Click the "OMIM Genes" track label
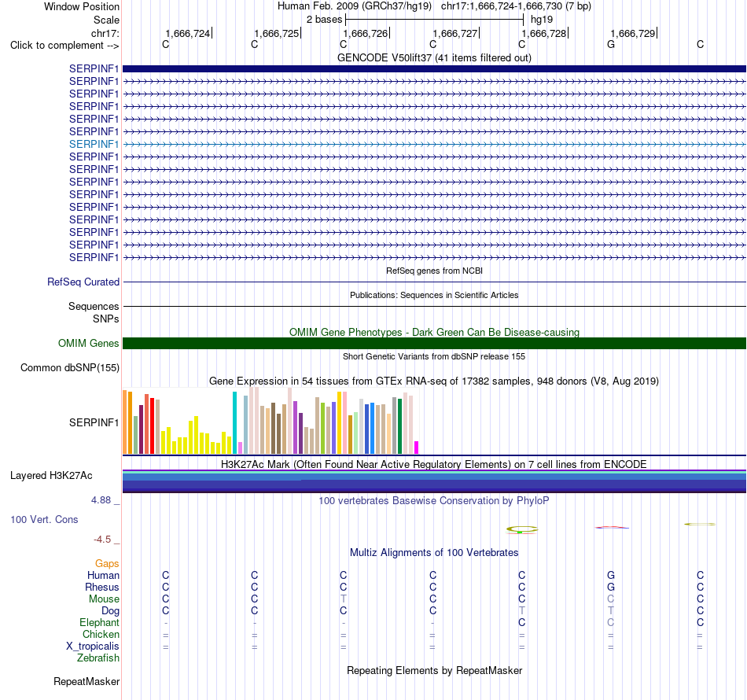 [x=88, y=343]
